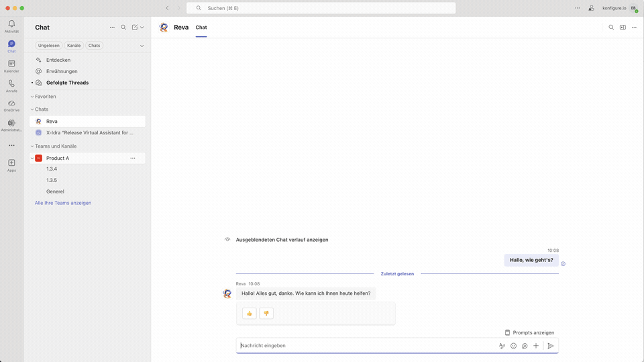
Task: Open the OneDrive cloud icon
Action: [x=11, y=105]
